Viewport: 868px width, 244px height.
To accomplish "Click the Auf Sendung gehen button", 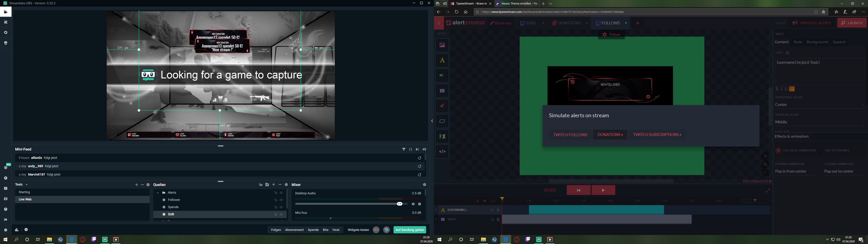I will [409, 230].
